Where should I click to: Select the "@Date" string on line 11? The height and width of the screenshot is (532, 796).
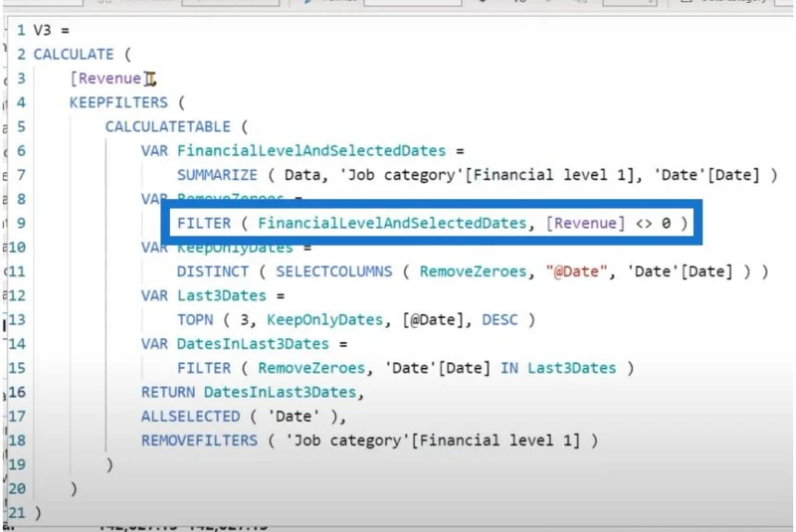click(576, 271)
